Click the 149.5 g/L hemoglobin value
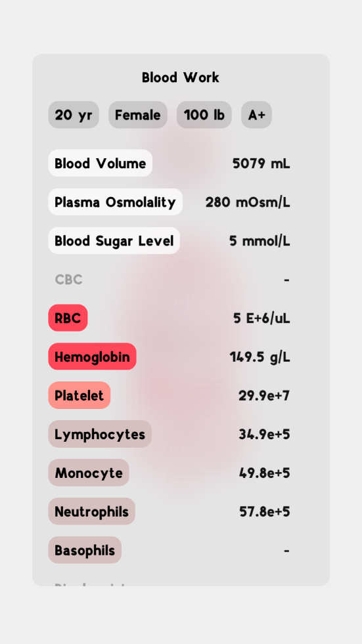The image size is (362, 644). pos(260,357)
